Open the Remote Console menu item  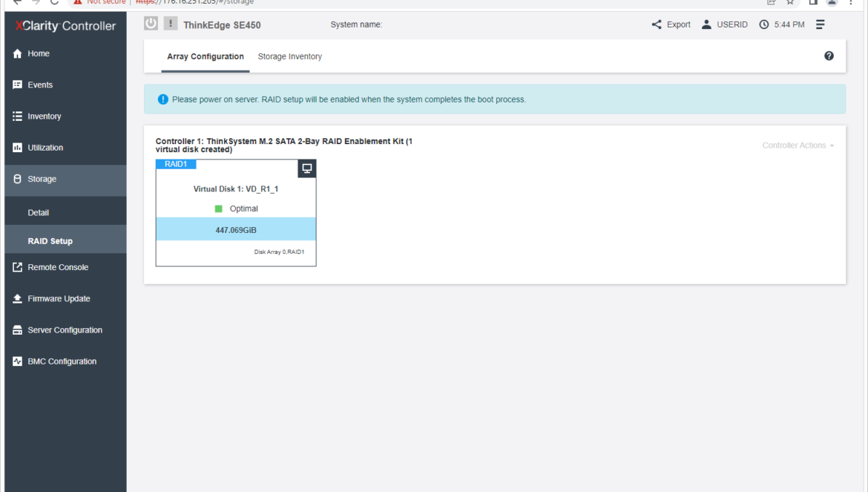click(x=65, y=267)
